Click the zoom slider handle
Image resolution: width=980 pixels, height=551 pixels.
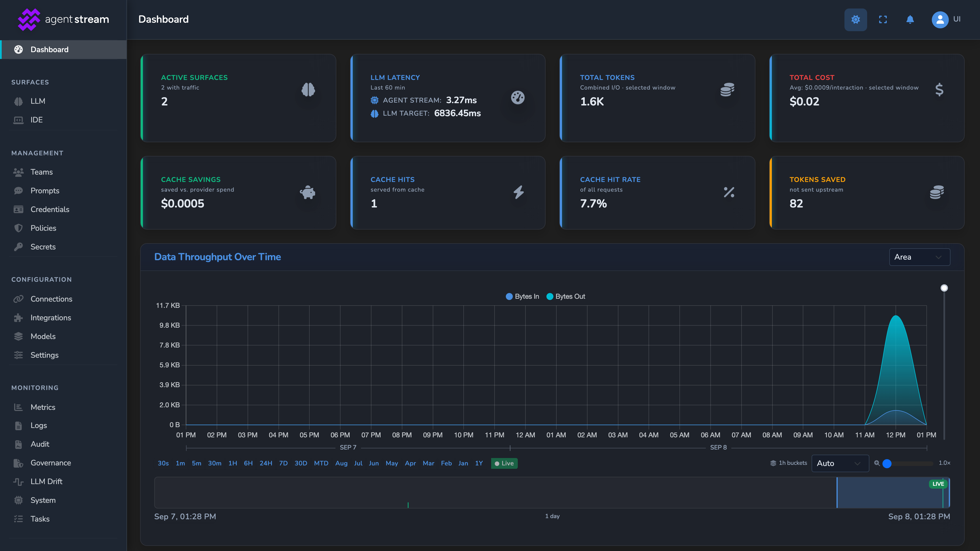(x=887, y=463)
